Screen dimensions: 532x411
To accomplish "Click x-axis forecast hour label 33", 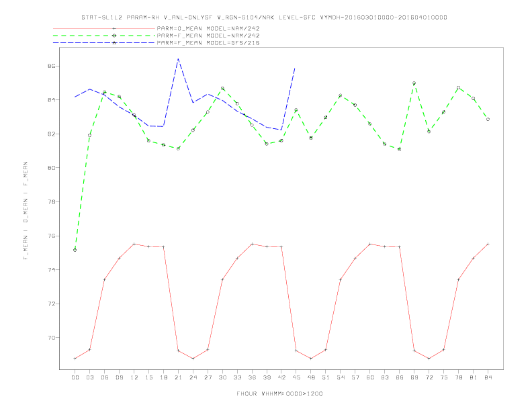I will tap(237, 377).
